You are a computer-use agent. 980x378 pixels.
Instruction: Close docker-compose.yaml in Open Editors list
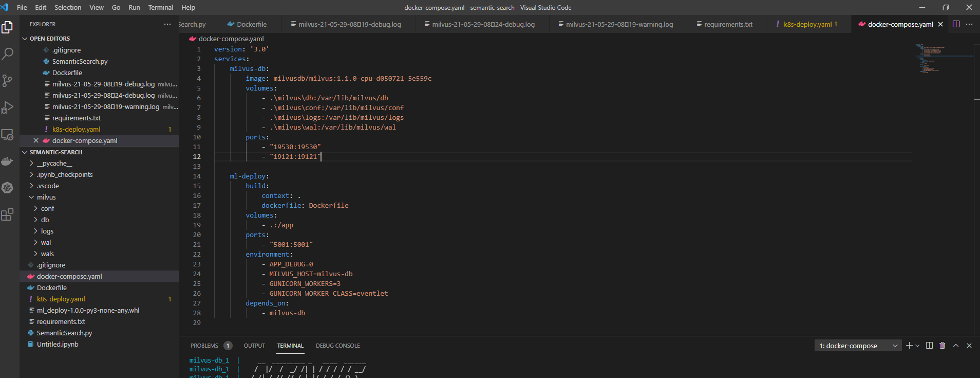36,140
